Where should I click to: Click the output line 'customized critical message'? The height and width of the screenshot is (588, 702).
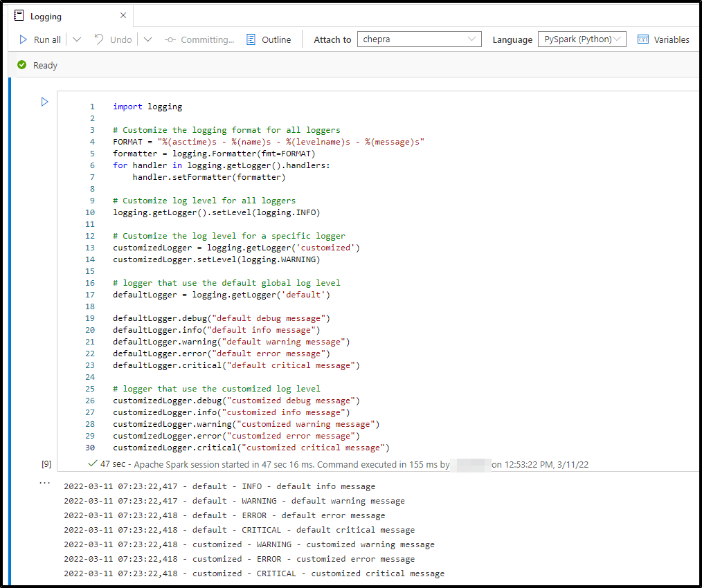coord(254,573)
